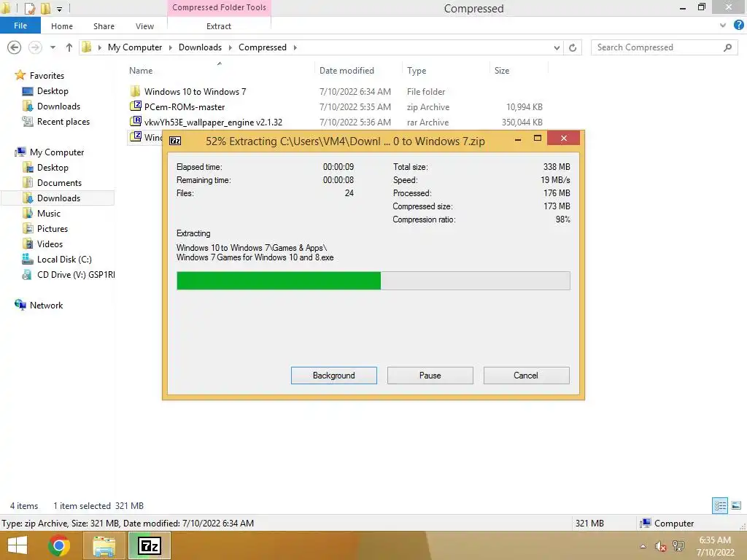The width and height of the screenshot is (747, 560).
Task: Select Downloads under Favorites
Action: click(x=58, y=106)
